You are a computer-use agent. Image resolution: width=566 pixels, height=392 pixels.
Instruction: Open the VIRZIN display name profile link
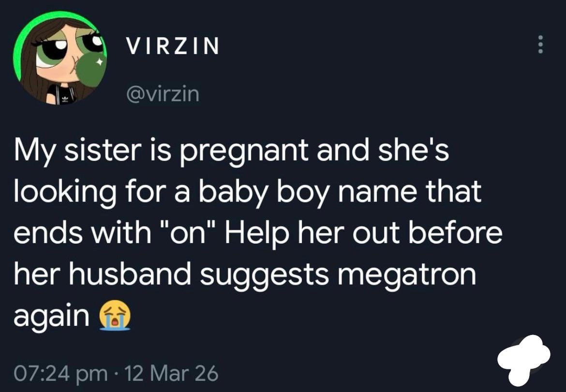(x=172, y=46)
